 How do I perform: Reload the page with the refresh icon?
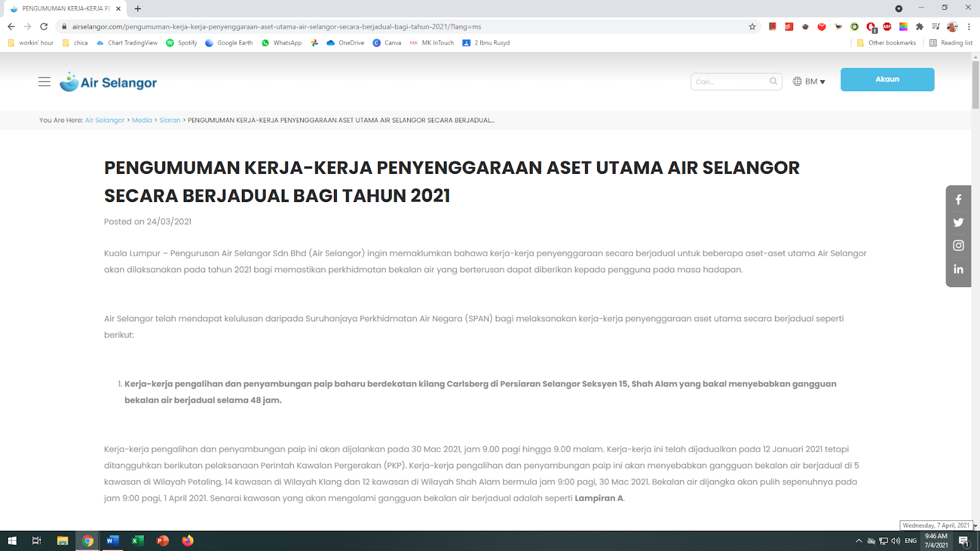(43, 26)
